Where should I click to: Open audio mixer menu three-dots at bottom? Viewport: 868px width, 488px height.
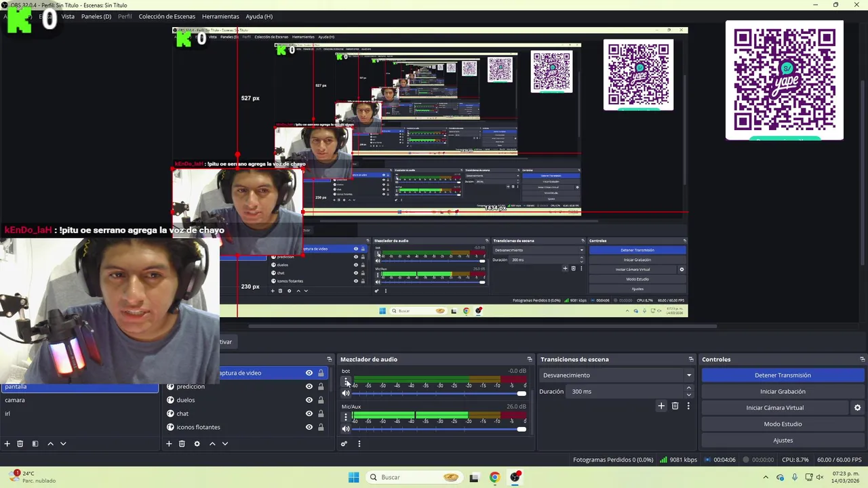(359, 444)
